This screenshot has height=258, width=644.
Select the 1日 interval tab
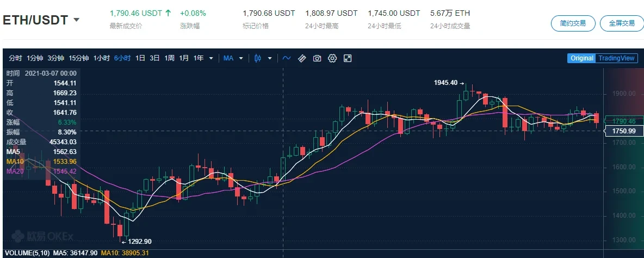140,58
